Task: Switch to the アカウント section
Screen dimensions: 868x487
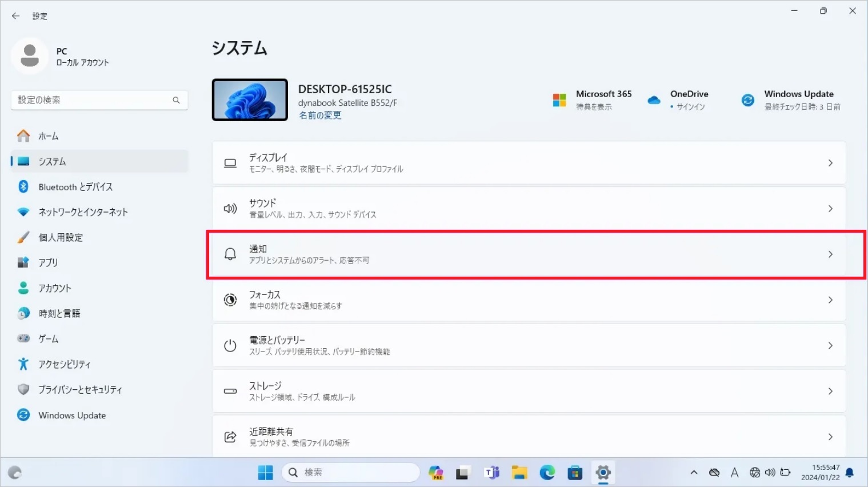Action: coord(55,288)
